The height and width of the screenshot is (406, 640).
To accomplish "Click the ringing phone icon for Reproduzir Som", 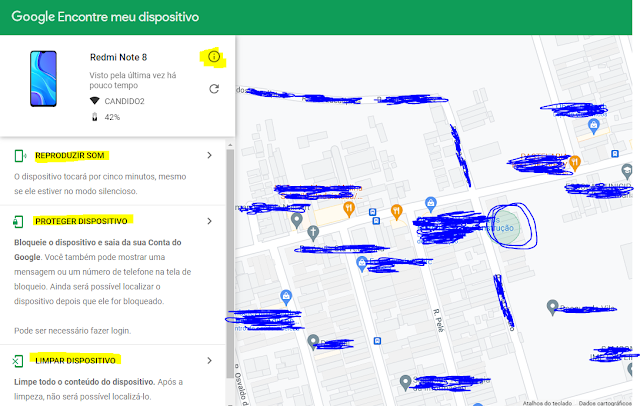I will click(20, 155).
